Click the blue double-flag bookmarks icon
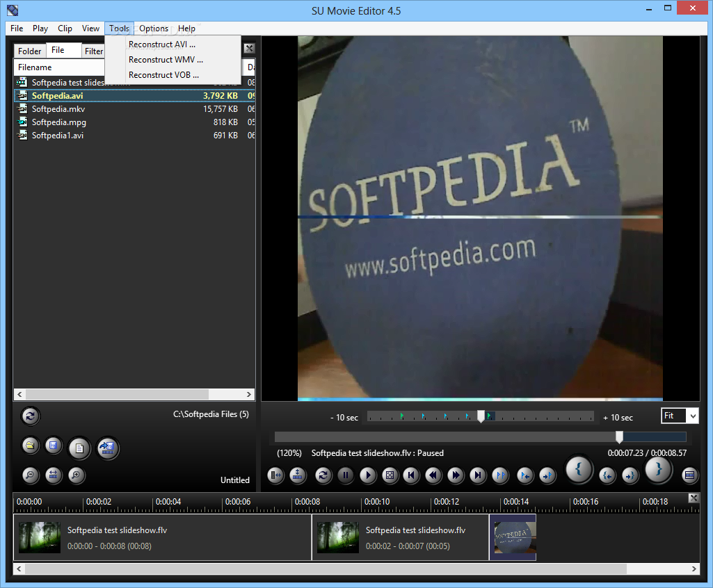 (x=500, y=475)
